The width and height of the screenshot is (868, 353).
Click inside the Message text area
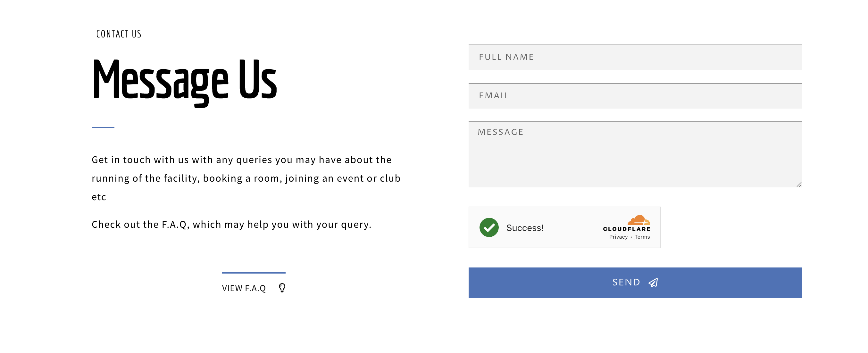click(x=635, y=154)
